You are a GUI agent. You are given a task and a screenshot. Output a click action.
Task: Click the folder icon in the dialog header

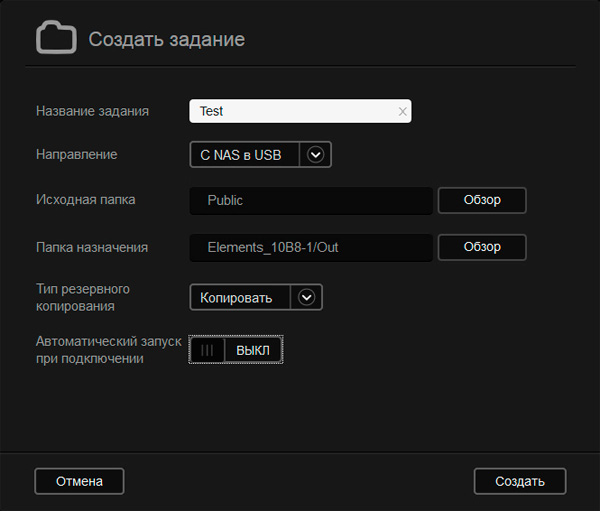click(56, 38)
